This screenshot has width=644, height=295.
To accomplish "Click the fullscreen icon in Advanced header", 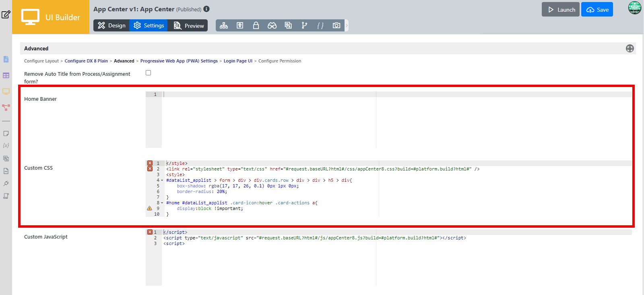I will point(630,48).
